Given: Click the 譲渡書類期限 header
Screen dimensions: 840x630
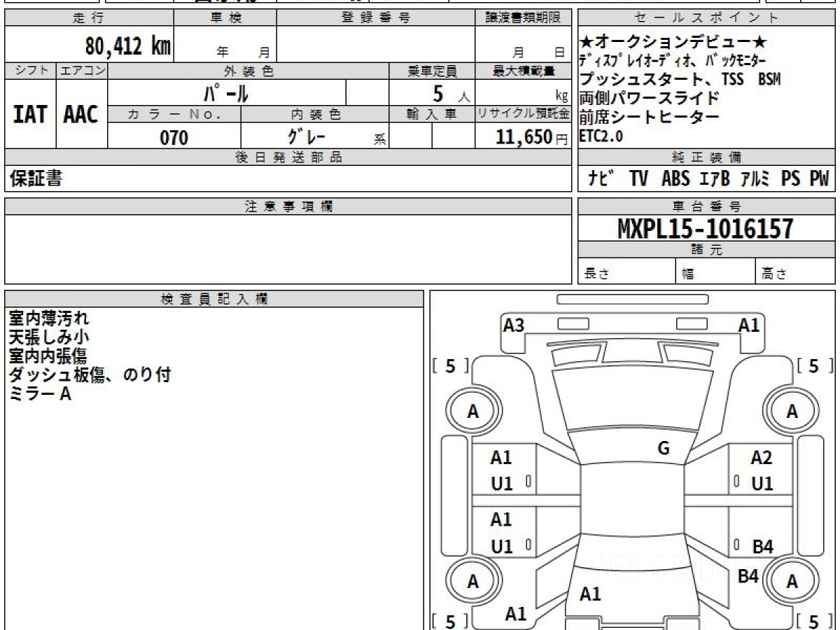Looking at the screenshot, I should click(523, 18).
